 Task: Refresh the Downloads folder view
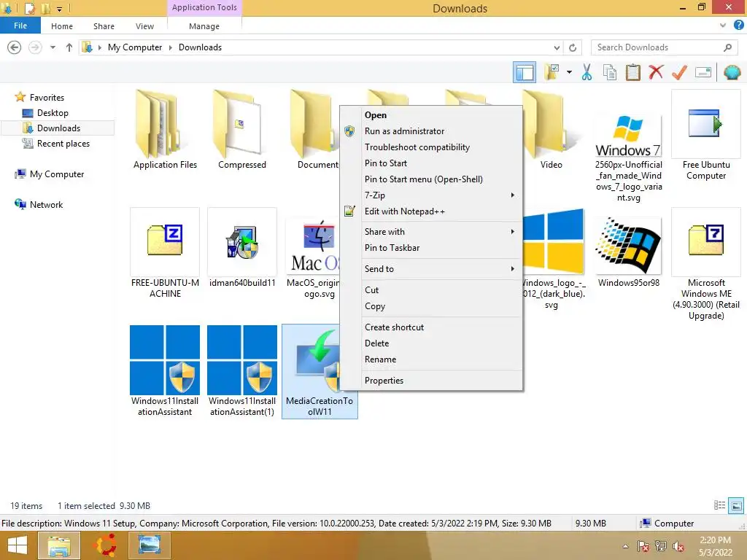pos(573,47)
